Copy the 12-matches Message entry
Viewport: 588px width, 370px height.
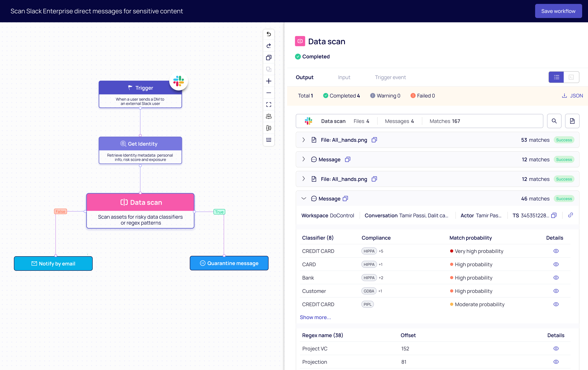[x=347, y=159]
